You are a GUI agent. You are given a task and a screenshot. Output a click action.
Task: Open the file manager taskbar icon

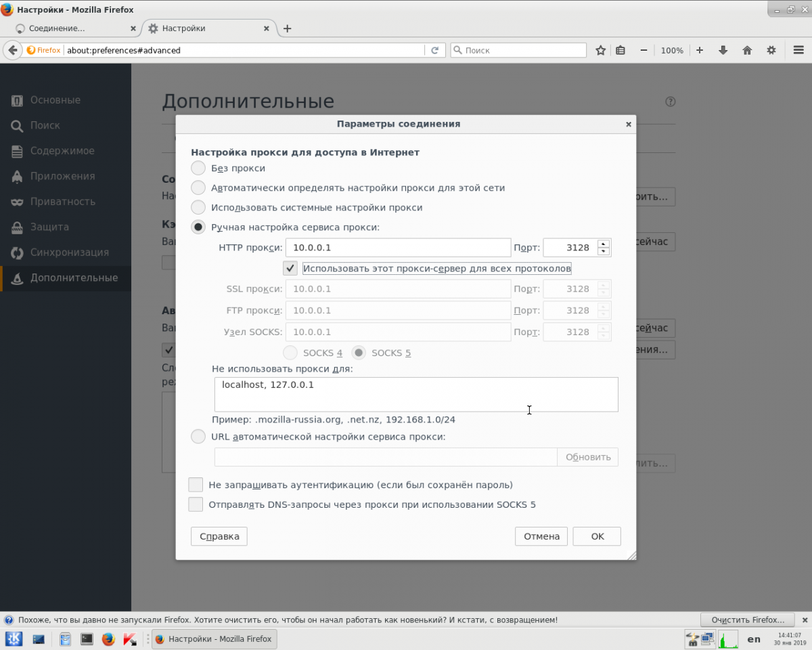pyautogui.click(x=65, y=638)
